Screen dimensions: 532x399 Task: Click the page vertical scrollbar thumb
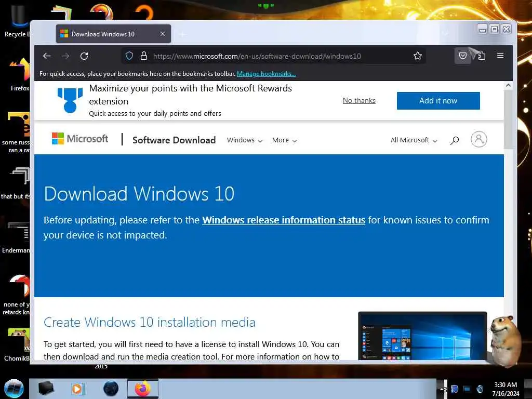point(508,119)
